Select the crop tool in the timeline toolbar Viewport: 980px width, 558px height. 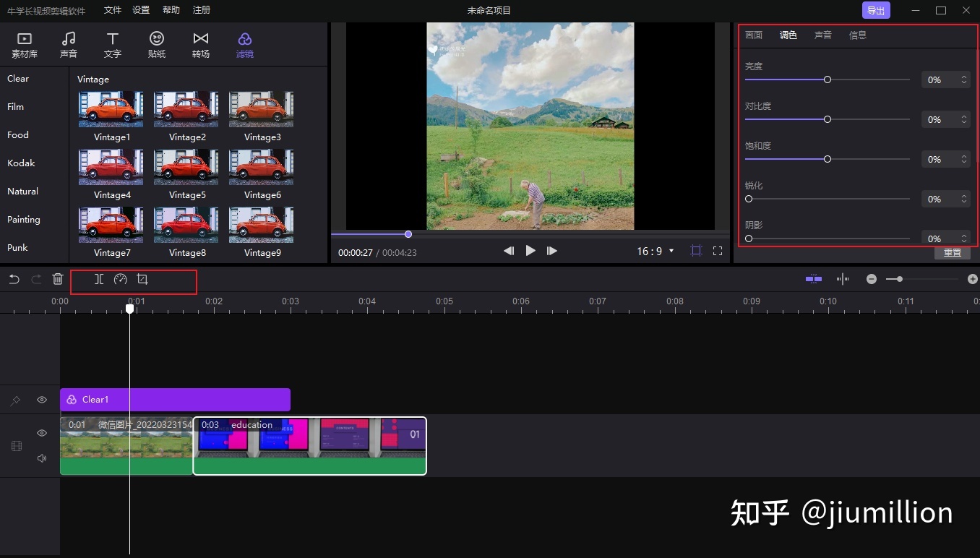(142, 279)
